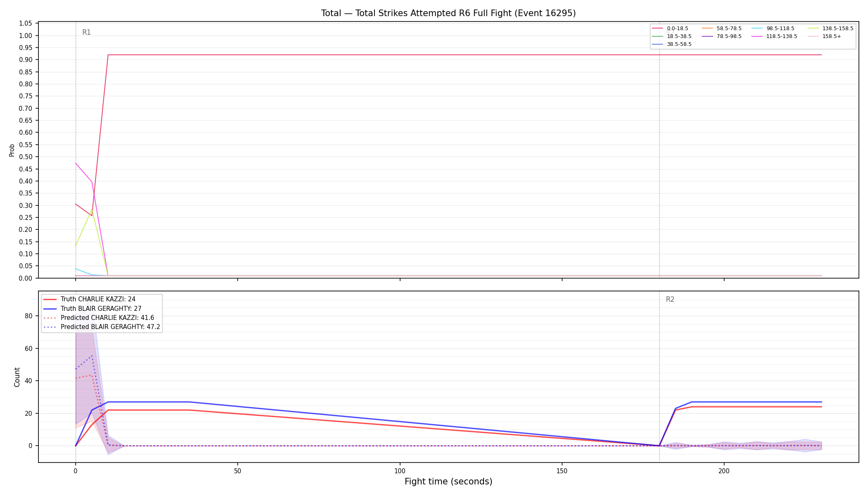Click the 0.05 tick on Prob axis
The image size is (868, 496).
point(26,266)
